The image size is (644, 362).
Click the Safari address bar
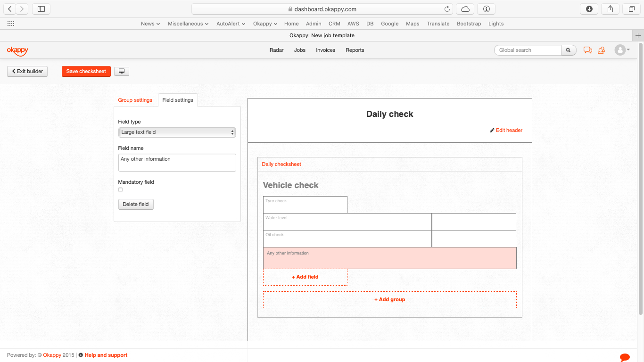(x=322, y=9)
